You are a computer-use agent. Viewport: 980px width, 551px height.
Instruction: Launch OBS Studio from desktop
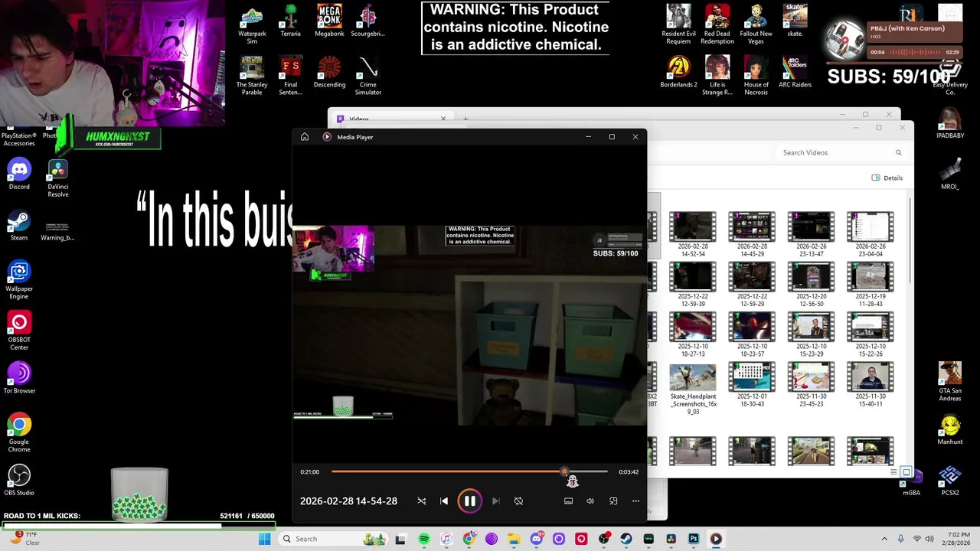(x=19, y=481)
